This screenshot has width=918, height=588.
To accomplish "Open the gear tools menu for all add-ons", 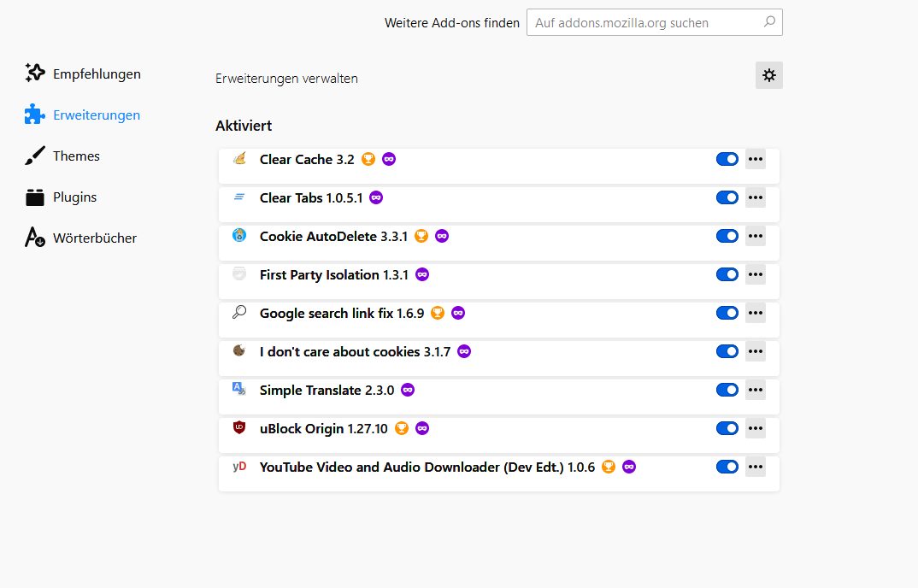I will pos(769,75).
